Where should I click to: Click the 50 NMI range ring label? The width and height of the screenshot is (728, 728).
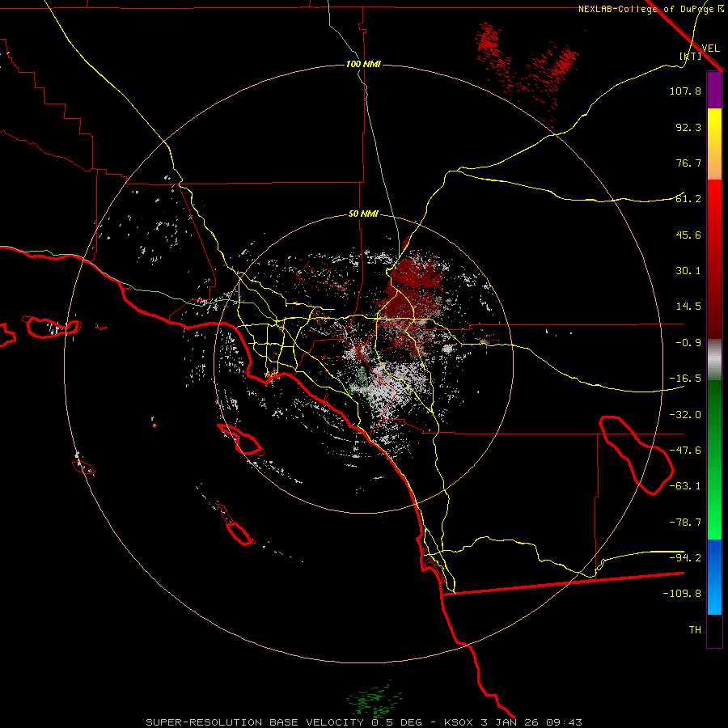[363, 214]
